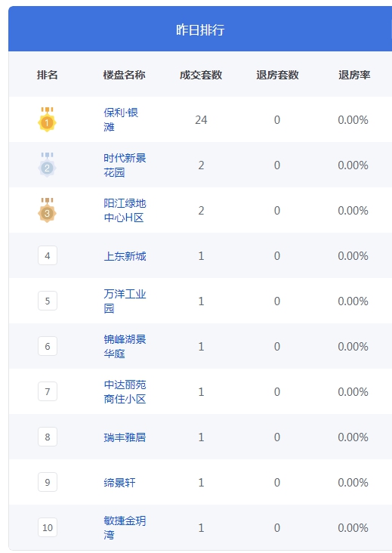Select the rank 5 number badge

click(x=48, y=301)
